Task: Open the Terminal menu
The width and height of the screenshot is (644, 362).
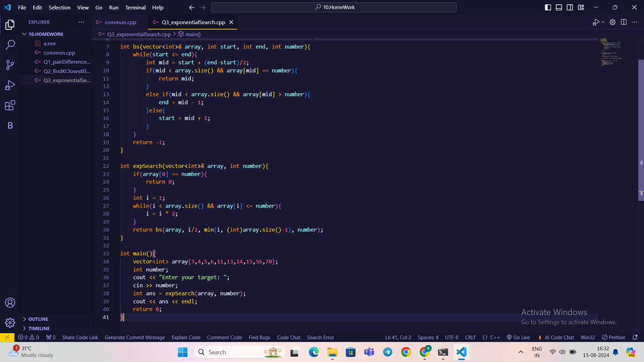Action: [x=135, y=8]
